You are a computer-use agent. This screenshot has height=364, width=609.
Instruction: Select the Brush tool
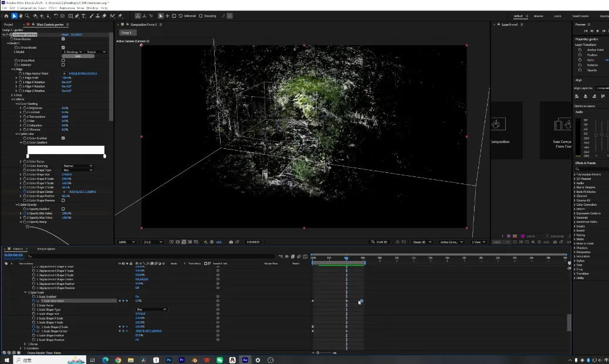point(92,16)
